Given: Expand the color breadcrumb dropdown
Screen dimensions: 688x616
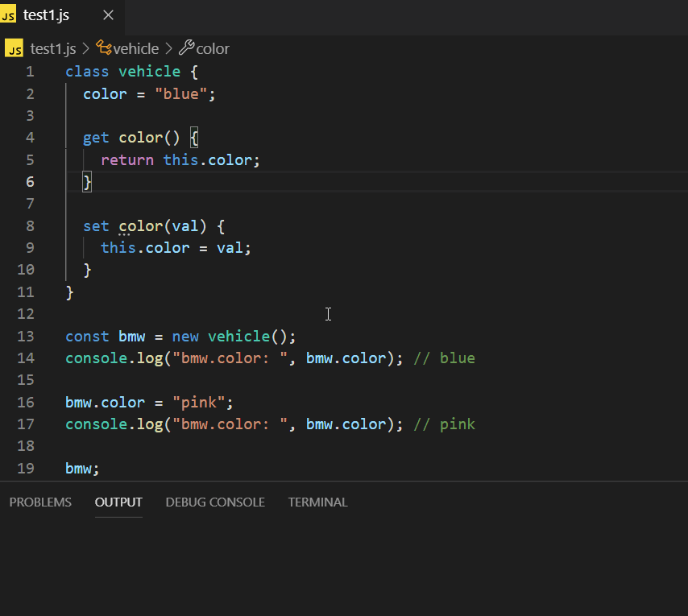Looking at the screenshot, I should tap(213, 49).
